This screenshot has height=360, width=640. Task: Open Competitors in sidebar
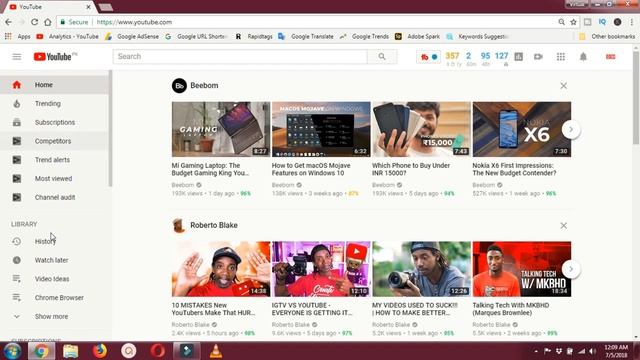coord(54,141)
